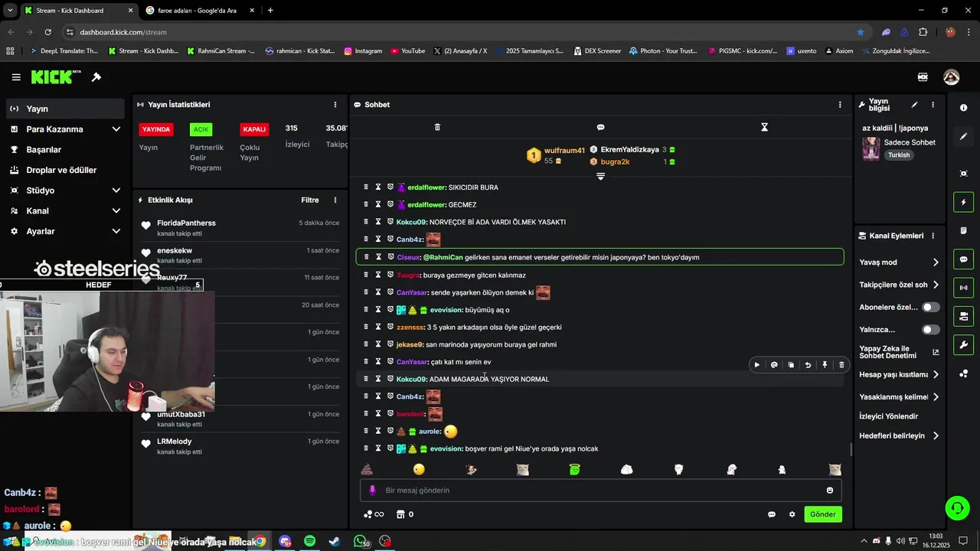Open Steam from the taskbar

[335, 541]
